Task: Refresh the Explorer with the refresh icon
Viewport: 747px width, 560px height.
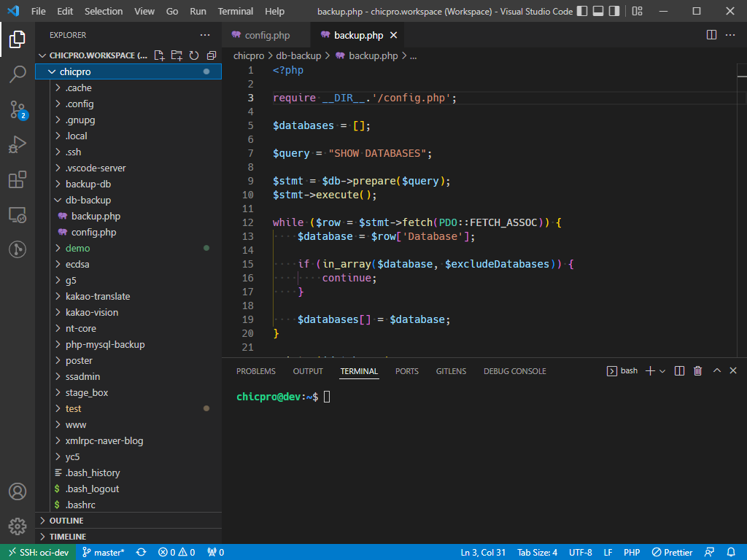Action: coord(193,55)
